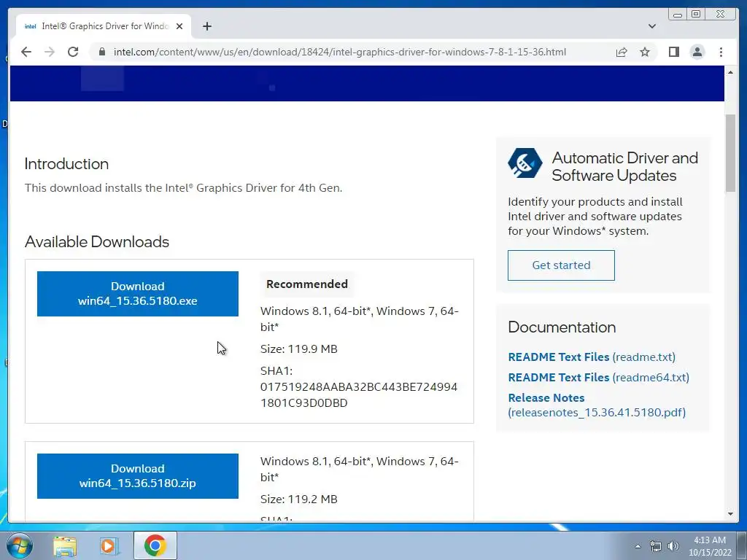Open Release Notes PDF link
Screen dimensions: 747x560
[x=597, y=405]
